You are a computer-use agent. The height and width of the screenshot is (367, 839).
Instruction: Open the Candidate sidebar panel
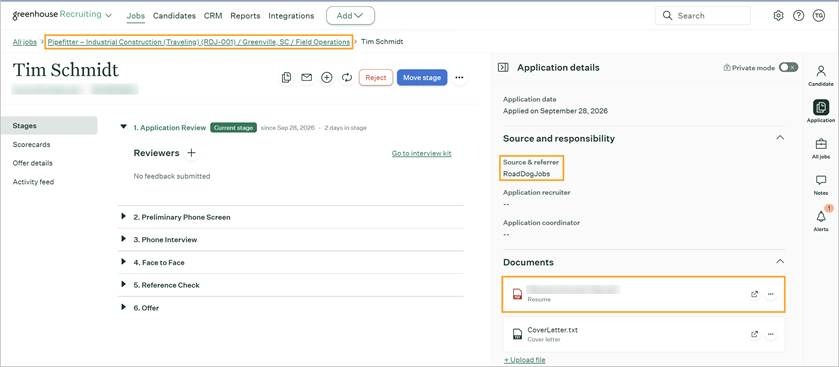coord(821,75)
